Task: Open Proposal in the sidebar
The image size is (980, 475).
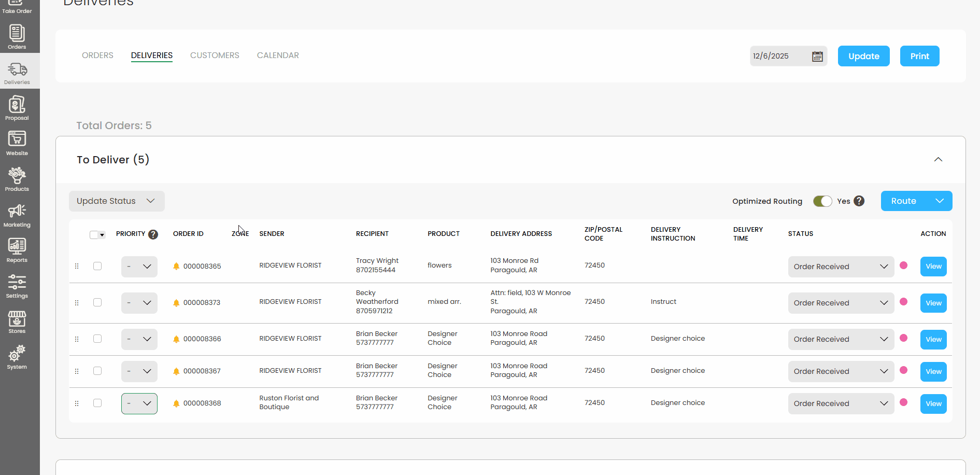Action: click(17, 108)
